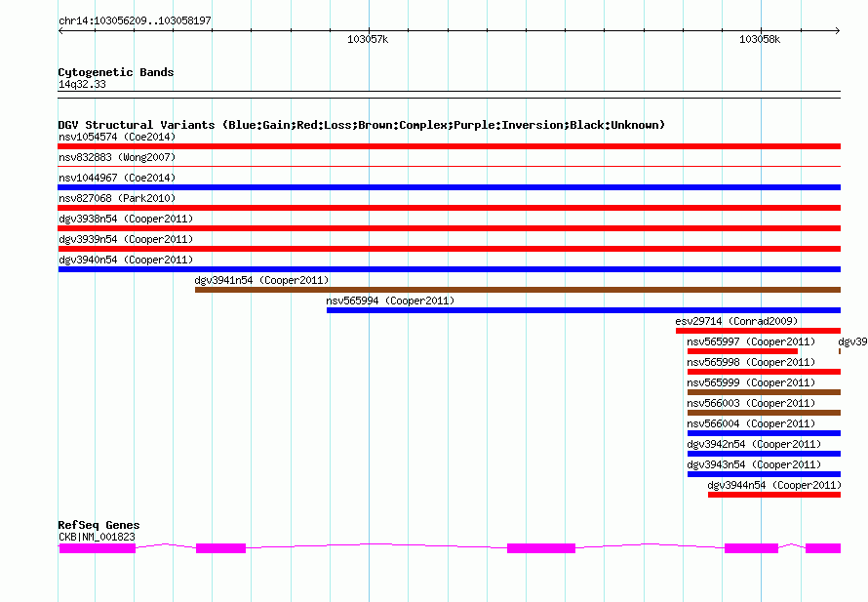Viewport: 868px width, 602px height.
Task: Click the last CKB exon at right edge
Action: point(822,548)
